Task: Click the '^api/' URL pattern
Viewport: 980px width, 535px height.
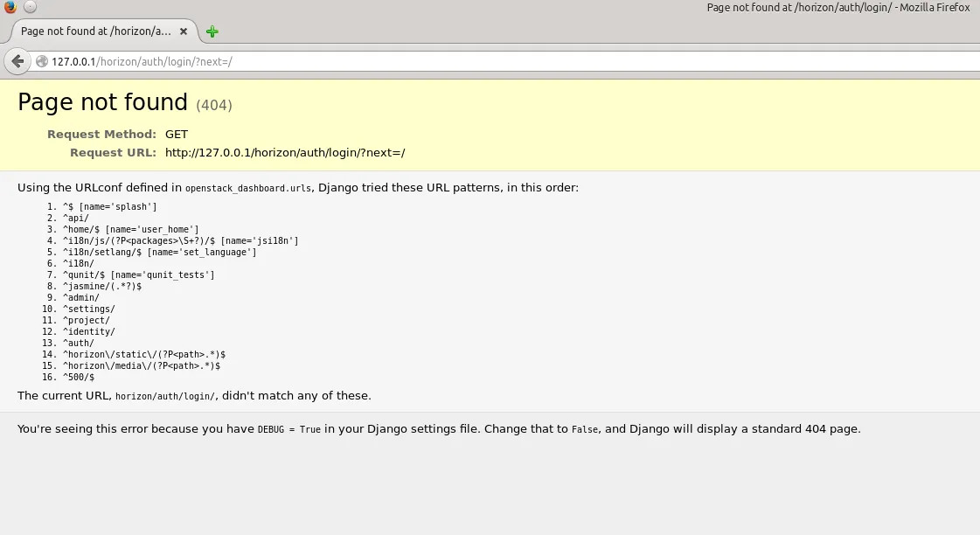Action: (76, 219)
